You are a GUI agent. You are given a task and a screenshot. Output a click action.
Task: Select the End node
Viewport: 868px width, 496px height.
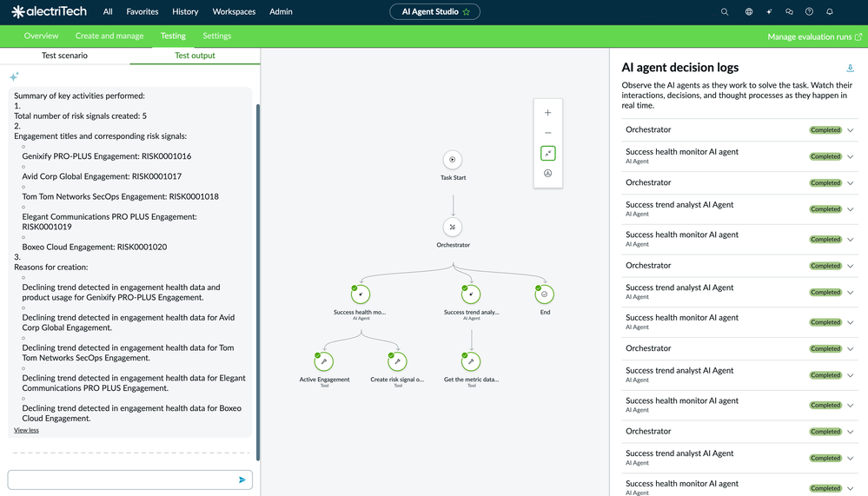(x=545, y=294)
